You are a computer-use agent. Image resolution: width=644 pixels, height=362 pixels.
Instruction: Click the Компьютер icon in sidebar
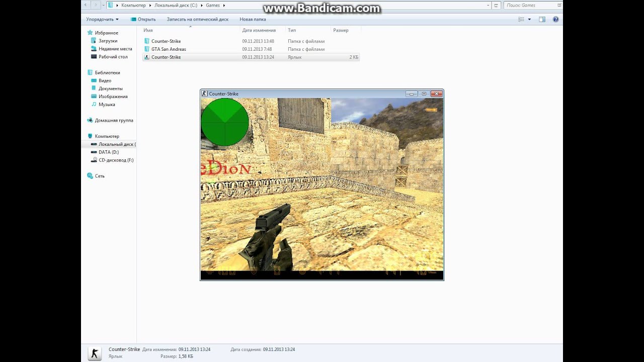pos(90,136)
